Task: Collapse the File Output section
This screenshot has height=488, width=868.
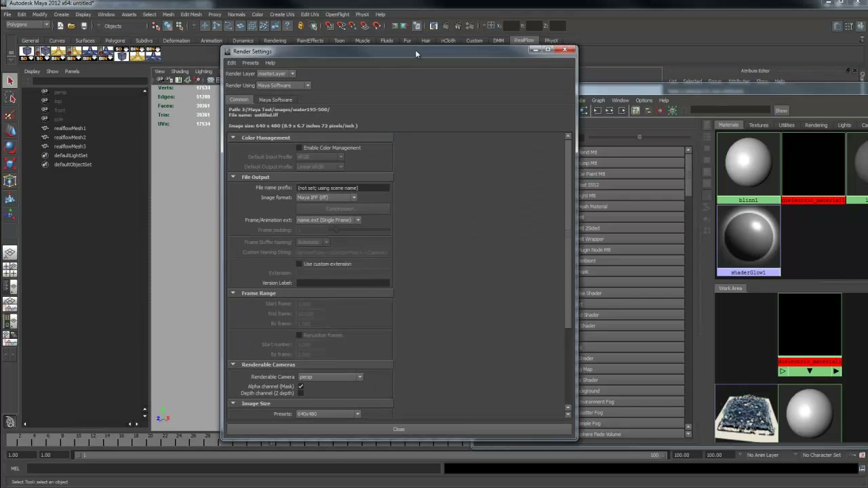Action: point(233,177)
